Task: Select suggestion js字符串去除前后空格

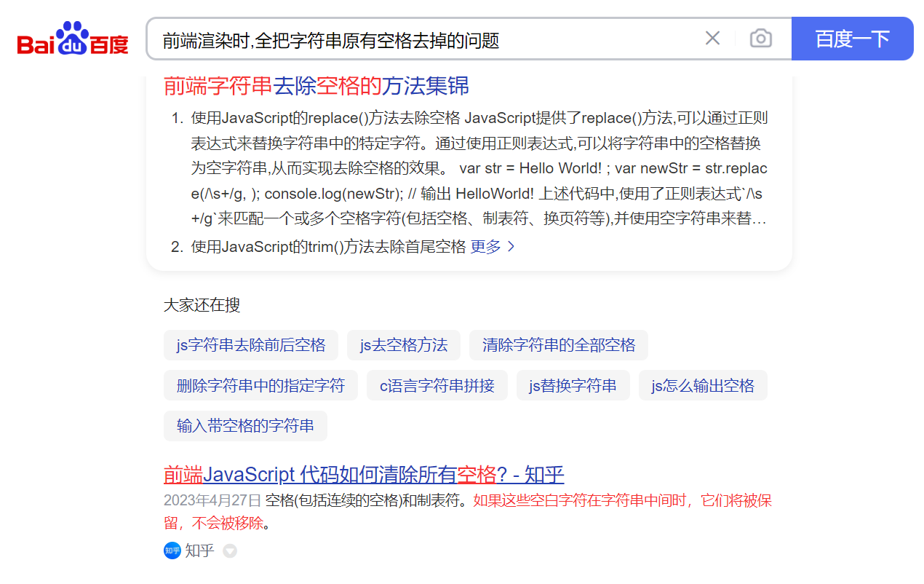Action: click(251, 345)
